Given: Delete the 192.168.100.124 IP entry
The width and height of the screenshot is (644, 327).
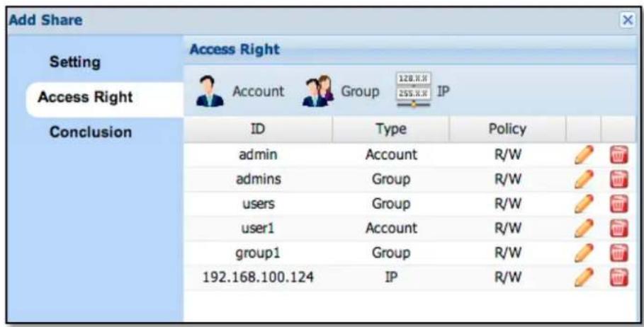Looking at the screenshot, I should pos(619,277).
